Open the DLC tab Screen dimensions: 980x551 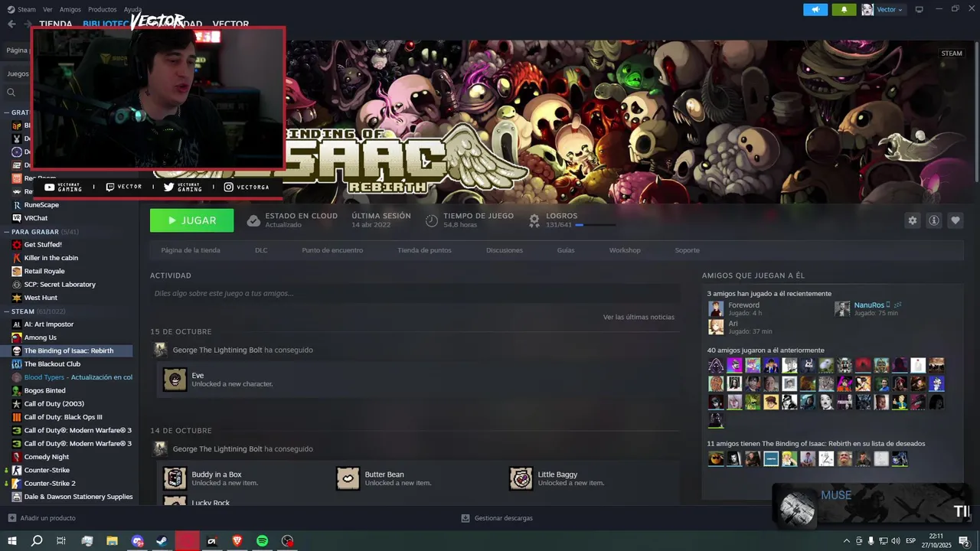click(x=261, y=250)
